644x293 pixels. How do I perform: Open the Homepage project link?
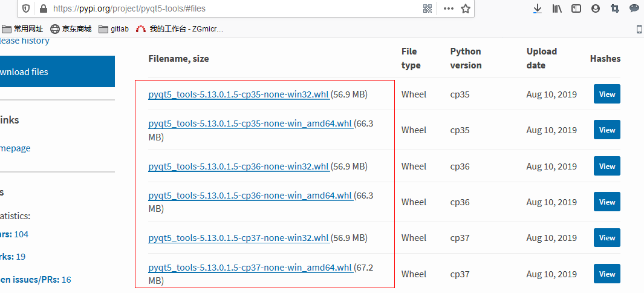15,148
